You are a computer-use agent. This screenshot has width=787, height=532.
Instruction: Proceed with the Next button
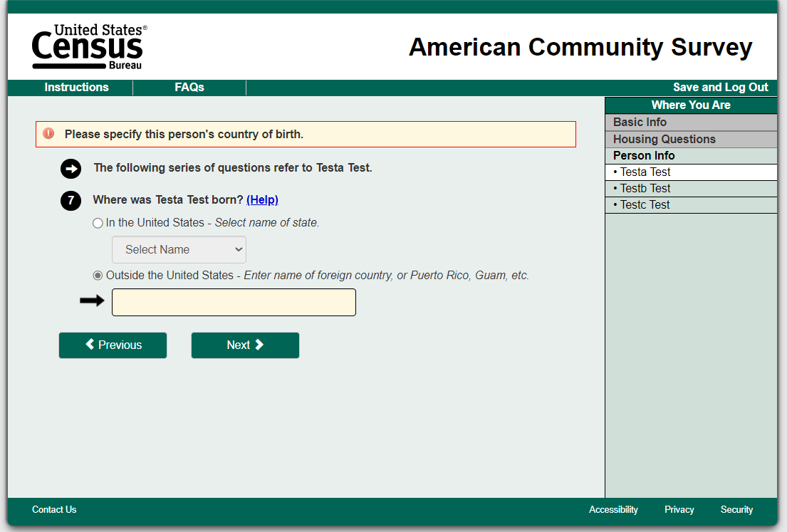click(245, 345)
